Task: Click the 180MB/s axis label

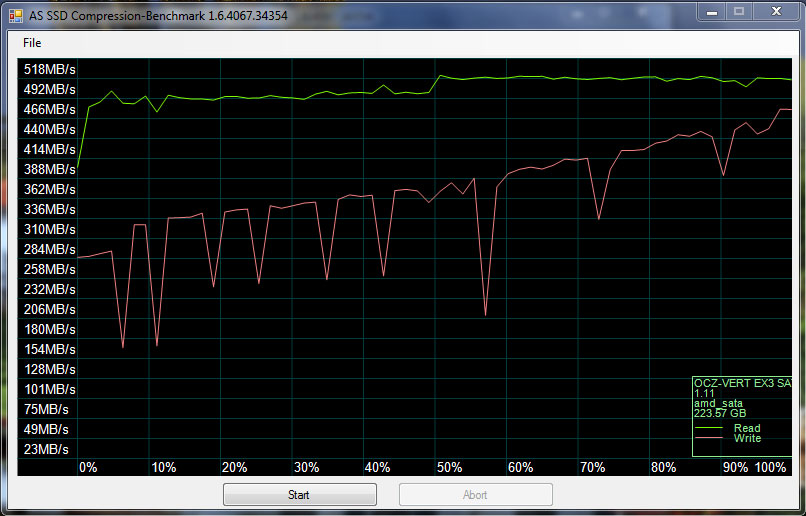Action: [x=50, y=329]
